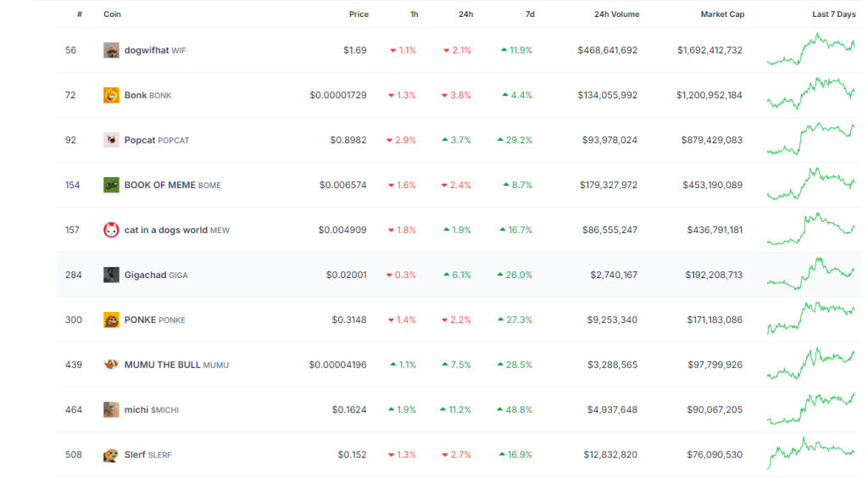
Task: Sort by Market Cap column header
Action: [x=722, y=14]
